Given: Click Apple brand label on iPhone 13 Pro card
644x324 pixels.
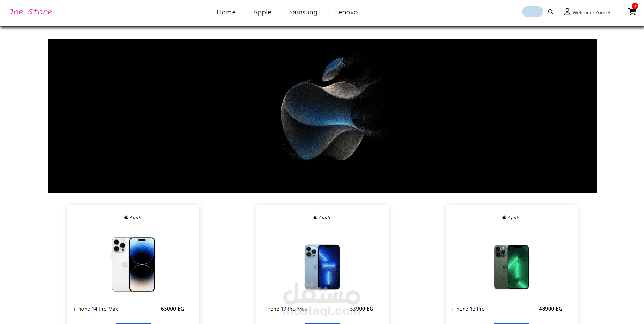Looking at the screenshot, I should (514, 218).
